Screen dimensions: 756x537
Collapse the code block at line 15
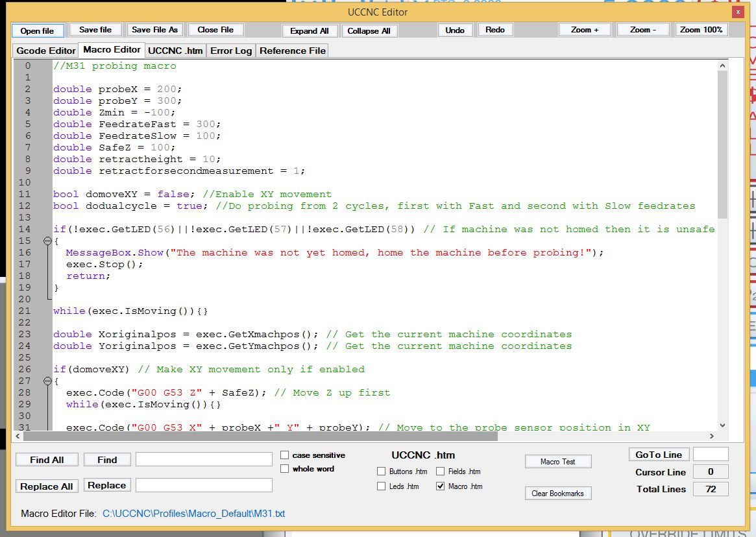tap(47, 241)
